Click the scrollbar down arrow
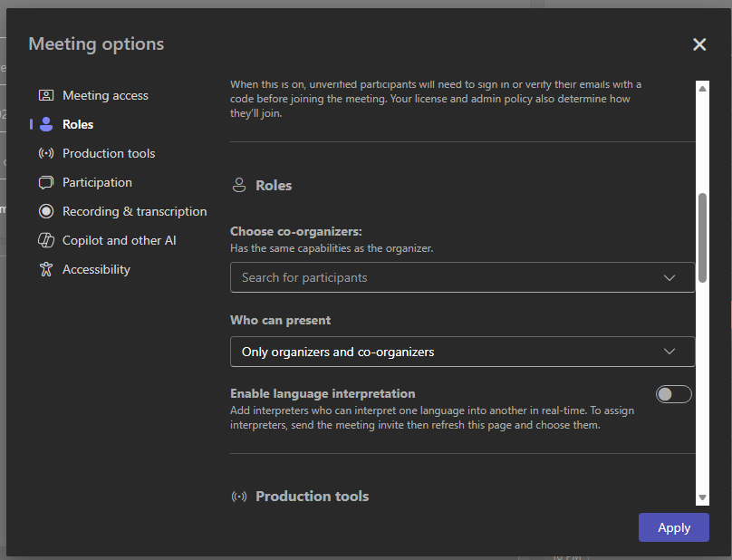 [x=702, y=497]
